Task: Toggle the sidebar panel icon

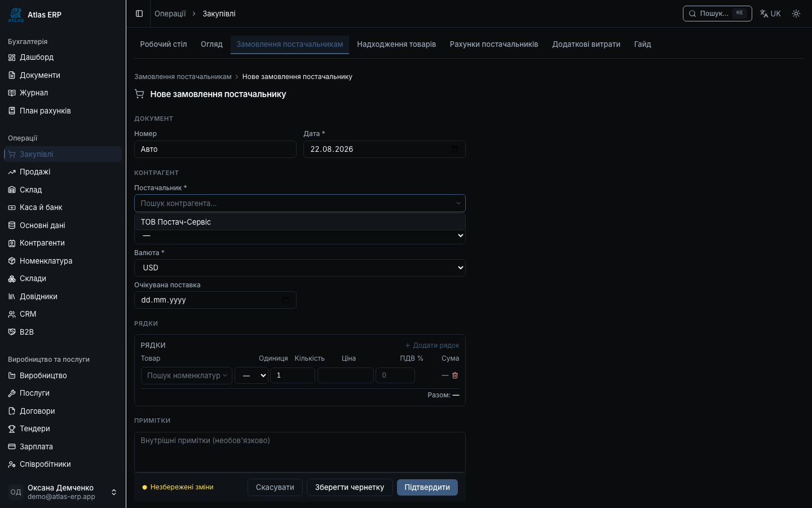Action: pyautogui.click(x=139, y=14)
